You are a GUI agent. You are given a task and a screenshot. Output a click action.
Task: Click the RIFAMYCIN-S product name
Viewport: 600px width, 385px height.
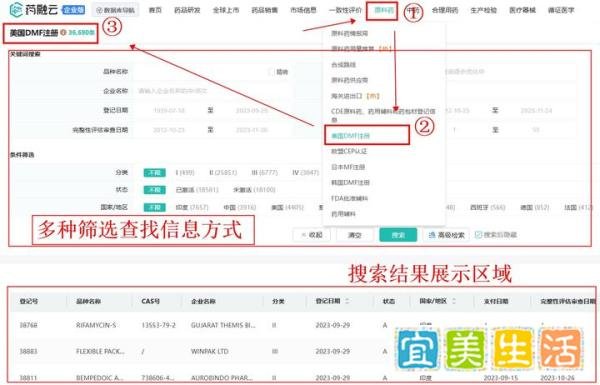click(x=96, y=325)
